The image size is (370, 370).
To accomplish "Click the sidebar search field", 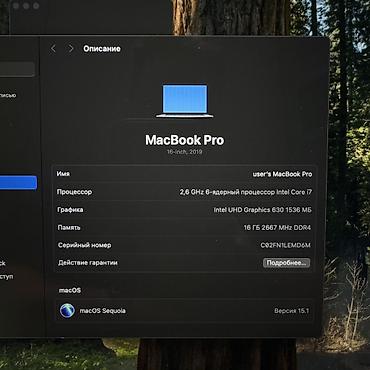I will 17,69.
